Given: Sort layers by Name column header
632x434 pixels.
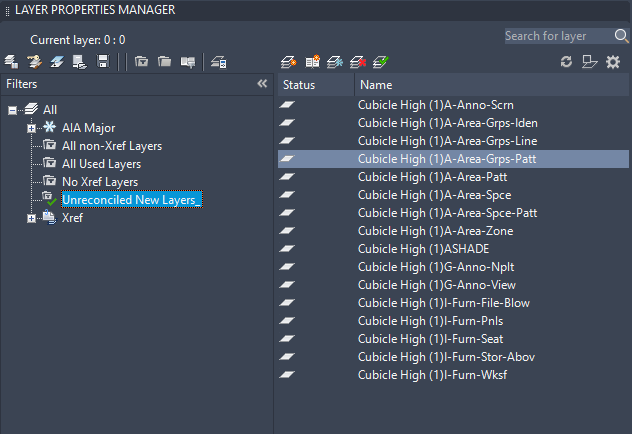Looking at the screenshot, I should click(376, 85).
